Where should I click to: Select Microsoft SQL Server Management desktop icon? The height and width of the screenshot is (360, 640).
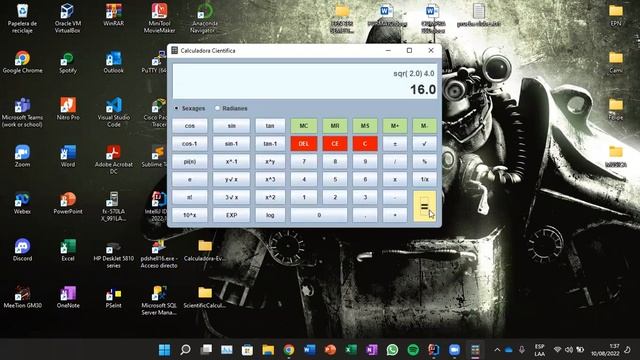159,301
